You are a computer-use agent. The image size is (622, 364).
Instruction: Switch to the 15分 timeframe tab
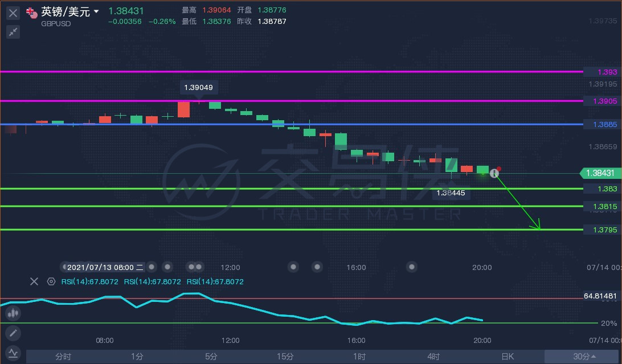click(x=285, y=357)
